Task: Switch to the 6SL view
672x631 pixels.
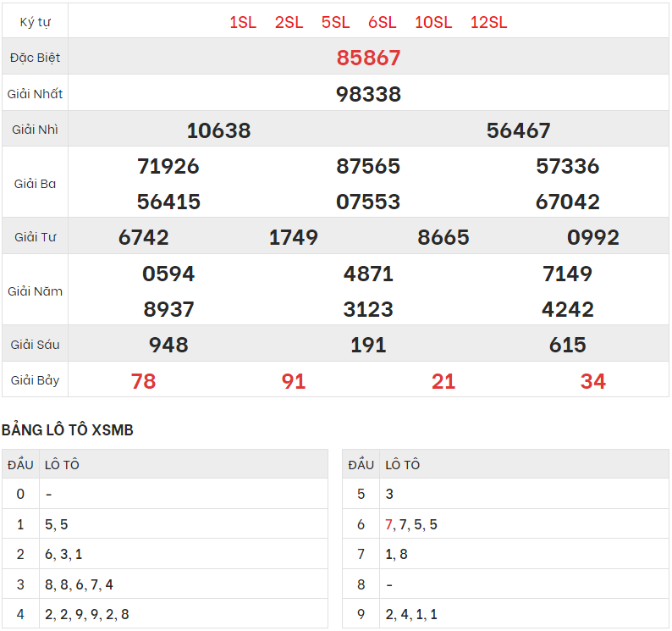Action: 382,23
